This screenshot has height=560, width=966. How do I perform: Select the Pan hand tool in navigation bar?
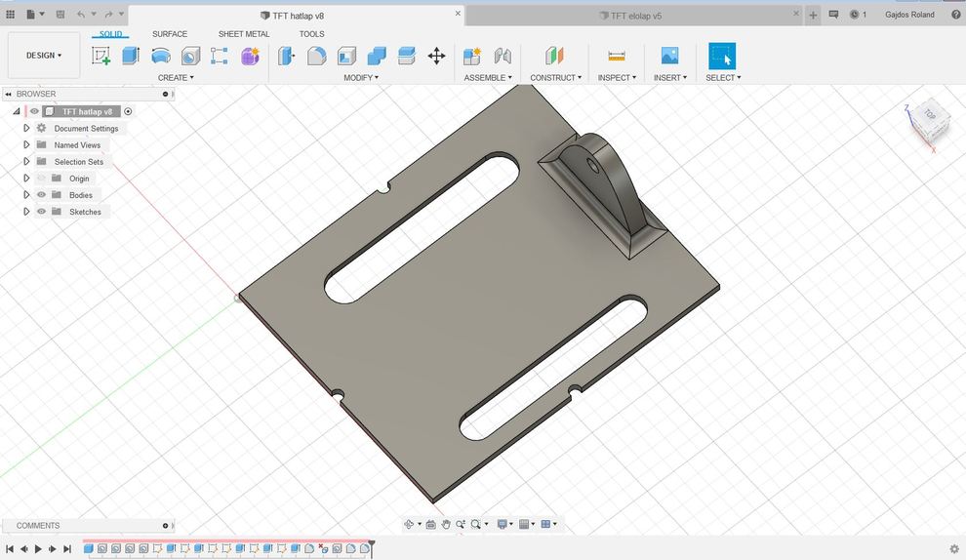[x=446, y=524]
